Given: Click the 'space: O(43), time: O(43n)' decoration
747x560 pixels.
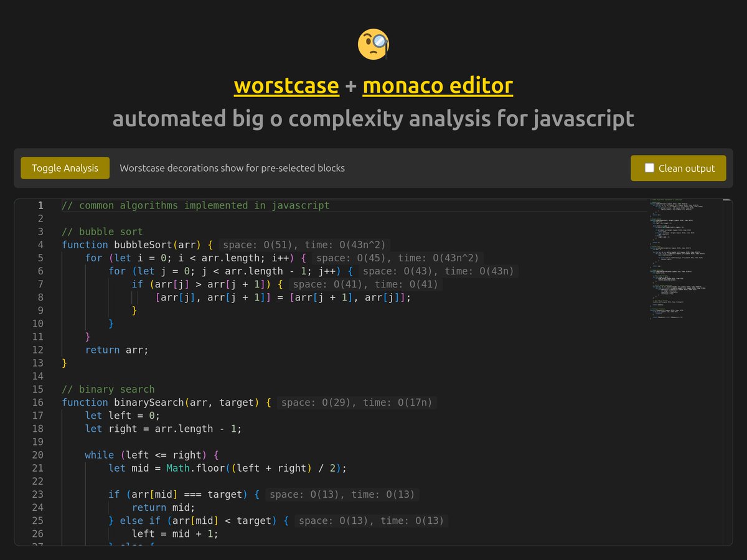Looking at the screenshot, I should click(439, 271).
